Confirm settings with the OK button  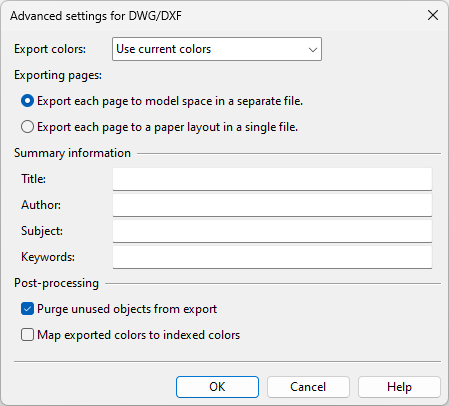(217, 387)
